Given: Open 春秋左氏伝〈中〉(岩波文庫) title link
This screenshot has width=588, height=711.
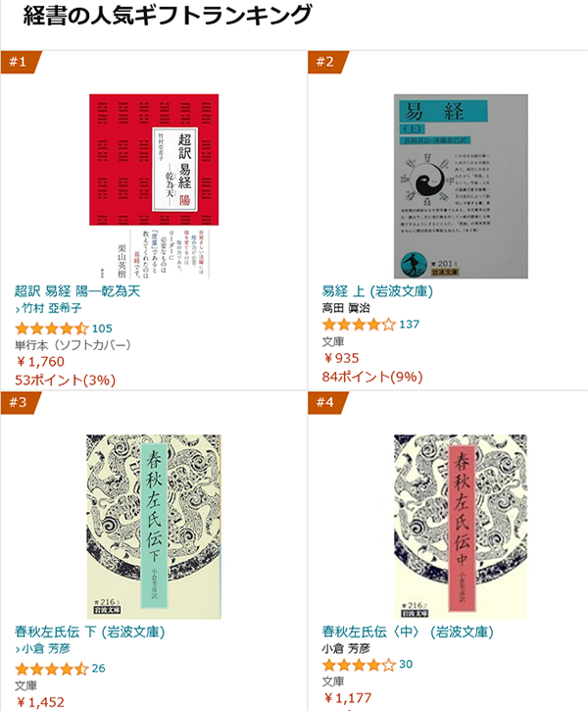Looking at the screenshot, I should coord(408,632).
